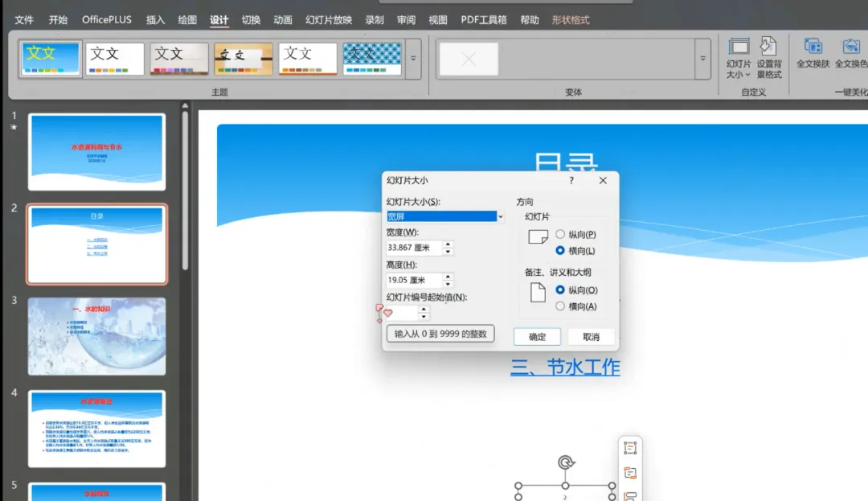This screenshot has height=501, width=868.
Task: Select the sixth blue-patterned theme thumbnail
Action: pos(371,59)
